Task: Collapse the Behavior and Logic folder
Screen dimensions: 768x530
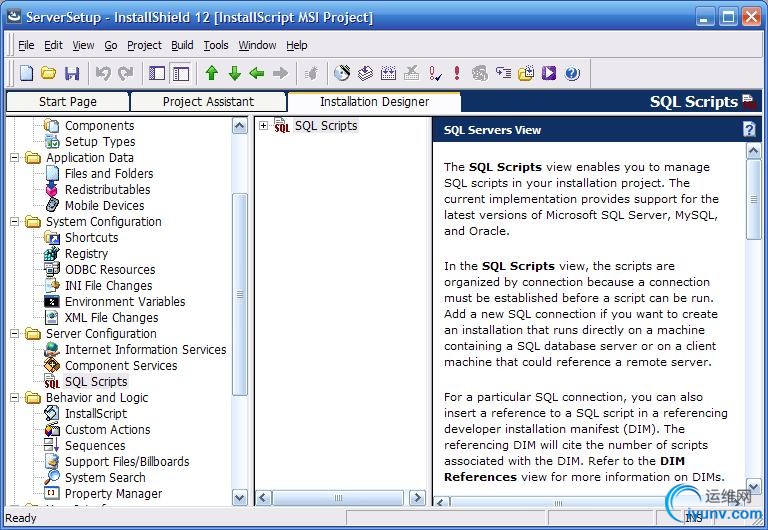Action: click(15, 398)
